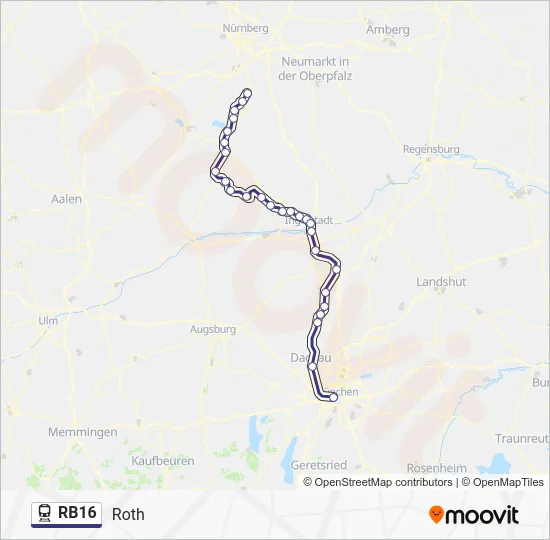The height and width of the screenshot is (540, 550).
Task: Click the Amberg city label
Action: 388,30
